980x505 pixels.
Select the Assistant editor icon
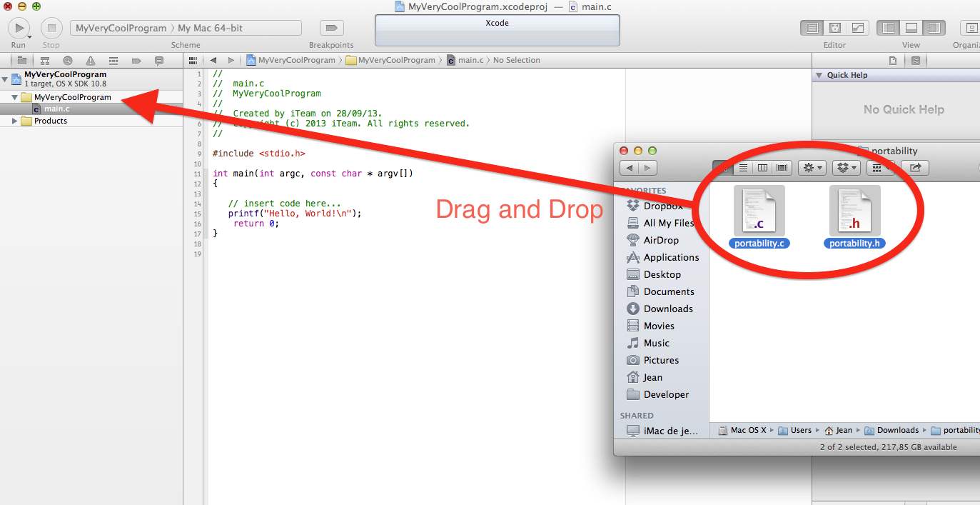[x=834, y=28]
